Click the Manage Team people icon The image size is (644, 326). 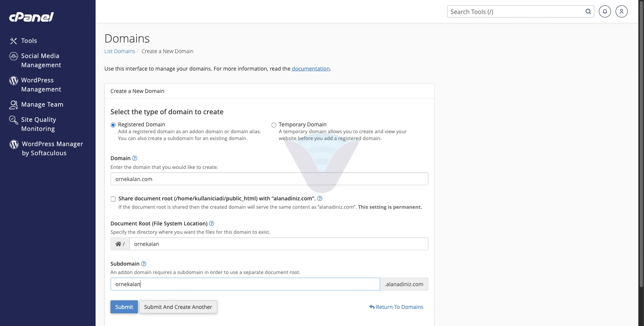(14, 105)
